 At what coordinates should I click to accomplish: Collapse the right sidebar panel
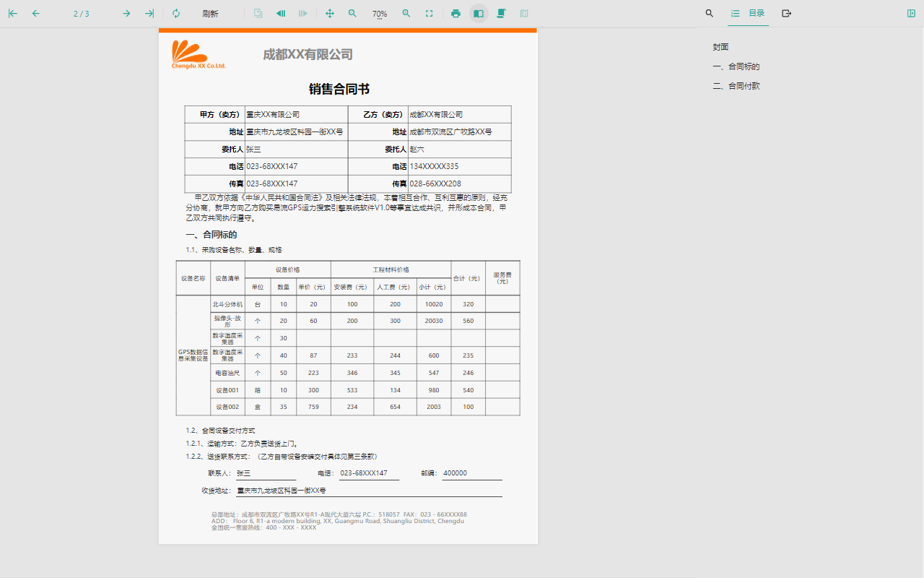911,14
